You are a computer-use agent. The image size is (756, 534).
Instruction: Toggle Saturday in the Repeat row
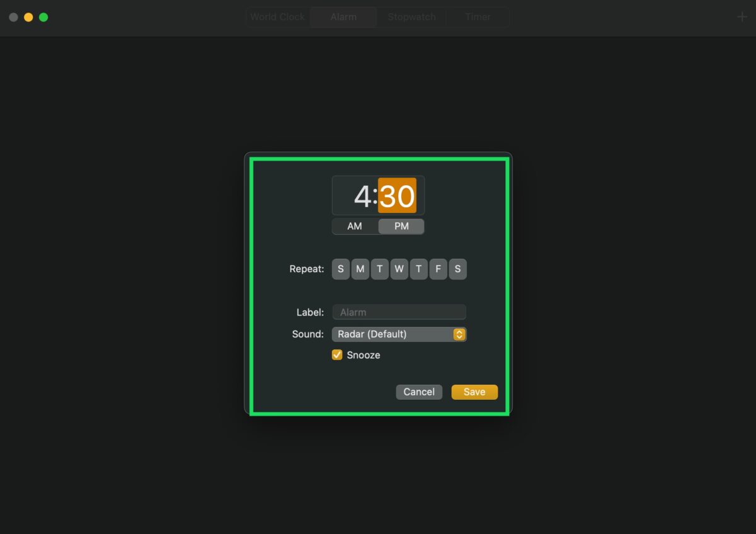point(458,269)
